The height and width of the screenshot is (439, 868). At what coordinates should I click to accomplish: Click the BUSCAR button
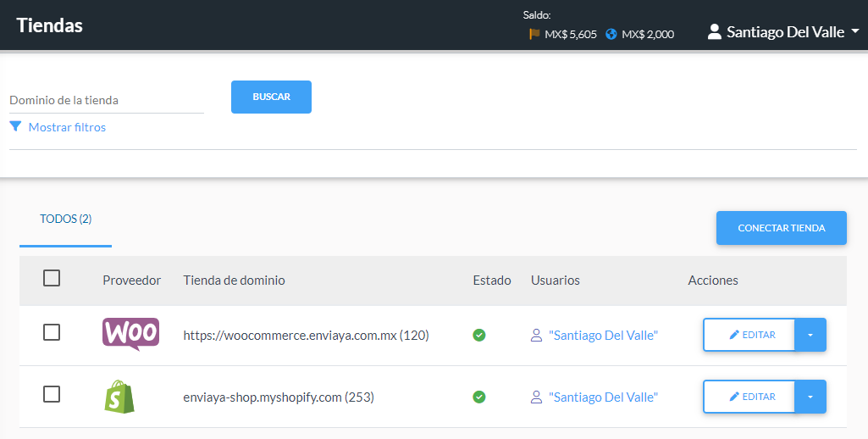click(271, 97)
